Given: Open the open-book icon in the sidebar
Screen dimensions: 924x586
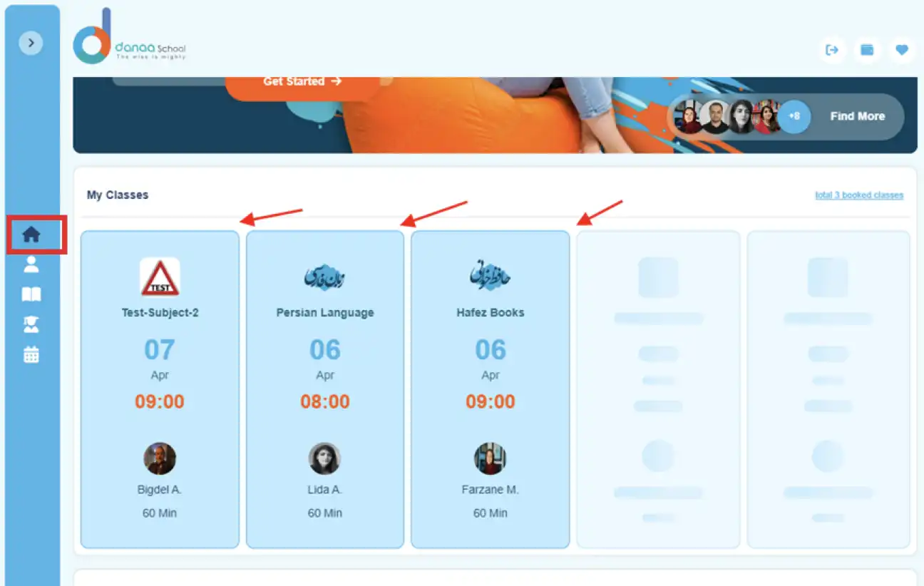Looking at the screenshot, I should [x=31, y=294].
